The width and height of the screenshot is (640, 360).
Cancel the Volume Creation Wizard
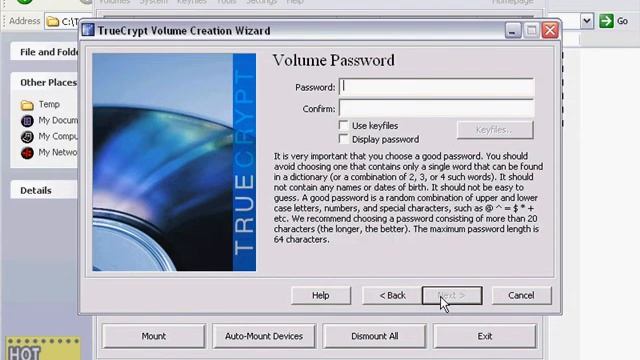521,295
